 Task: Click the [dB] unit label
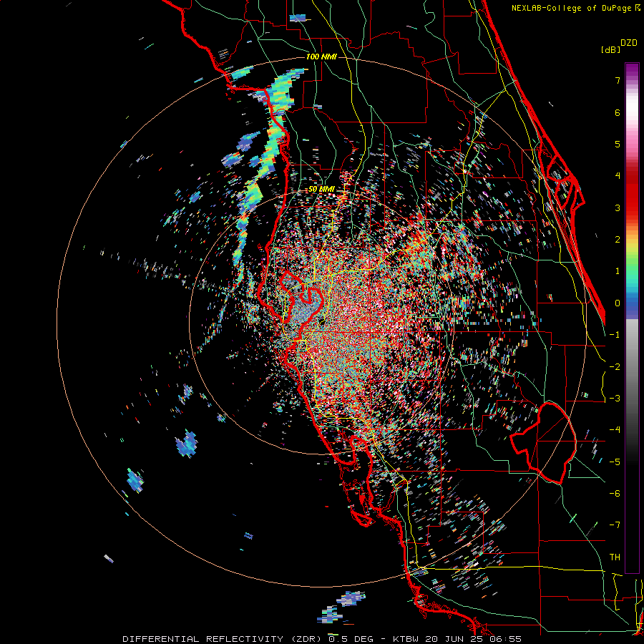click(610, 49)
